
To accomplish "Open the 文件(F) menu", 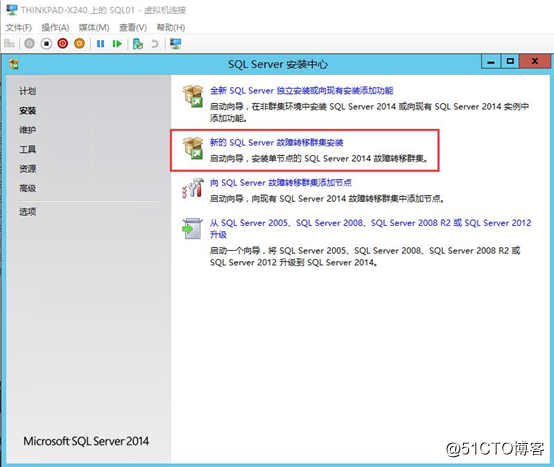I will (x=19, y=28).
